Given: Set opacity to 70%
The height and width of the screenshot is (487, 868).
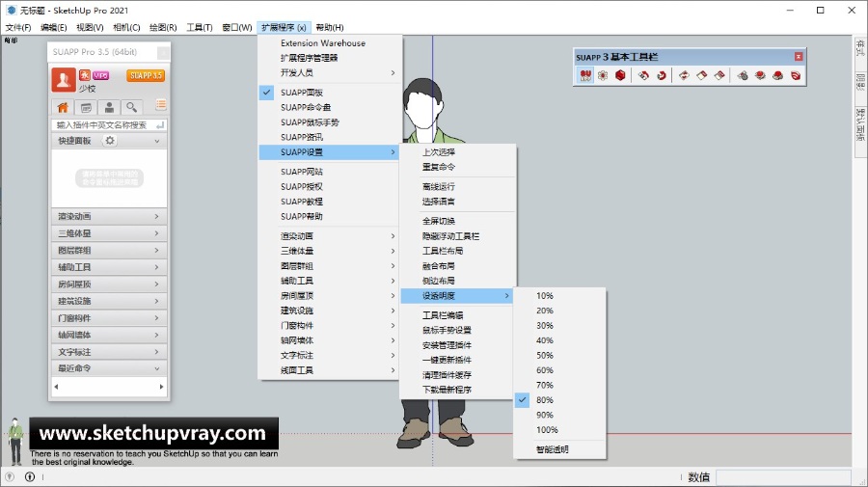Looking at the screenshot, I should 559,385.
